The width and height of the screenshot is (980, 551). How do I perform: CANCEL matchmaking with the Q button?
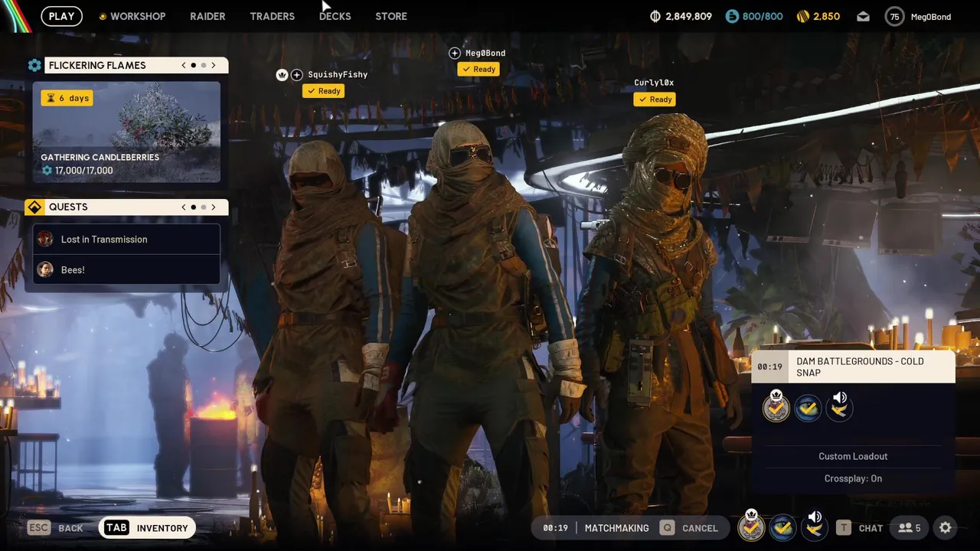tap(688, 528)
